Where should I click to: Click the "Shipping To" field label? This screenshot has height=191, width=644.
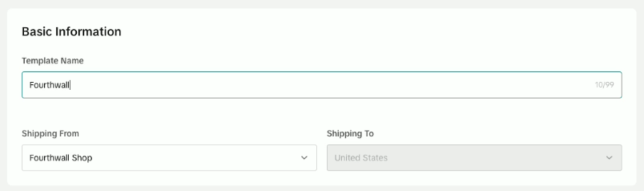tap(350, 133)
